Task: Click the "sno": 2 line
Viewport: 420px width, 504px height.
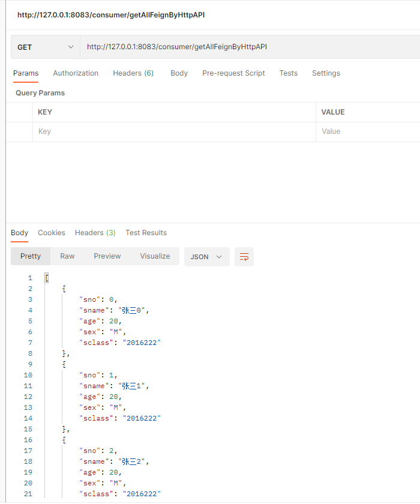Action: (98, 451)
